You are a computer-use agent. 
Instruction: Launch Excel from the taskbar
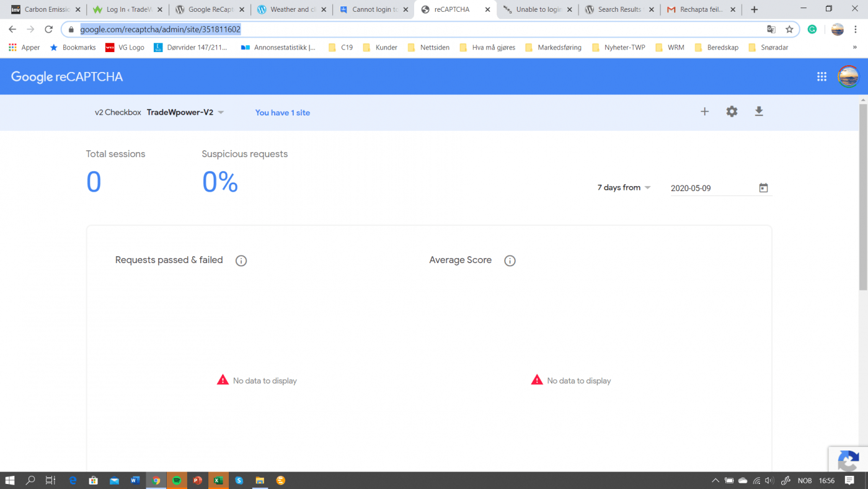click(x=218, y=480)
